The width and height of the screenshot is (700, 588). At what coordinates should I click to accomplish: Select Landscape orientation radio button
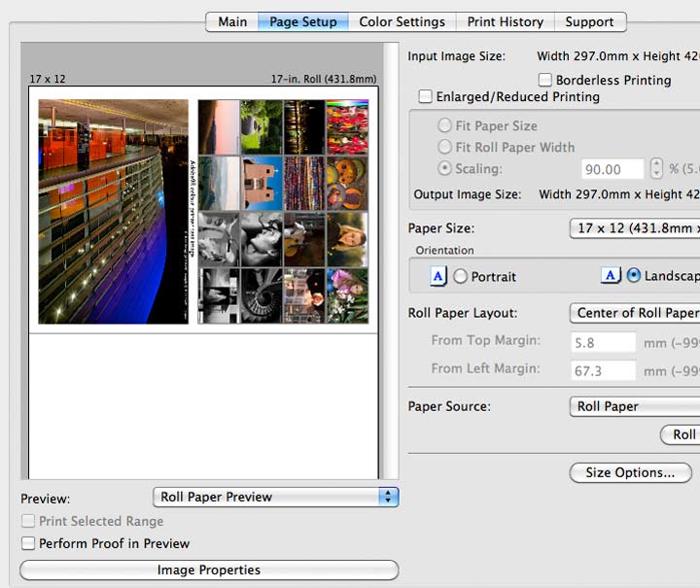[634, 275]
